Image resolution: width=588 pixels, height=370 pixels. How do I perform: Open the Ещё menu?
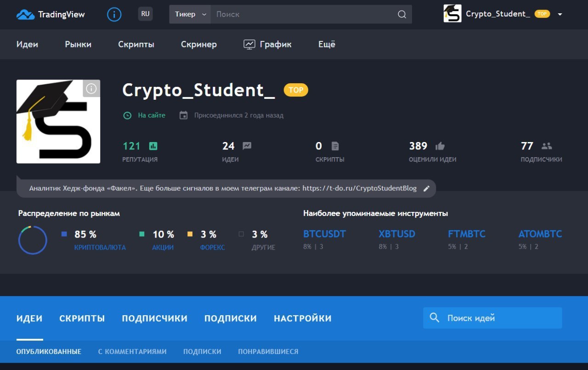327,44
